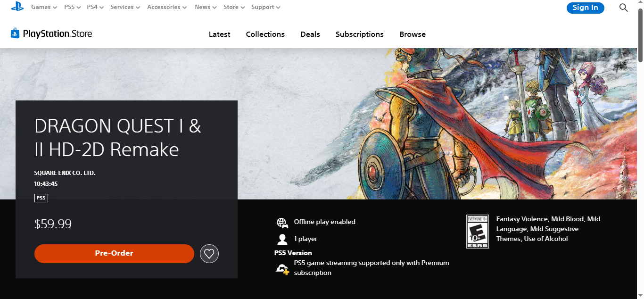Open the search magnifier icon
644x299 pixels.
click(623, 8)
